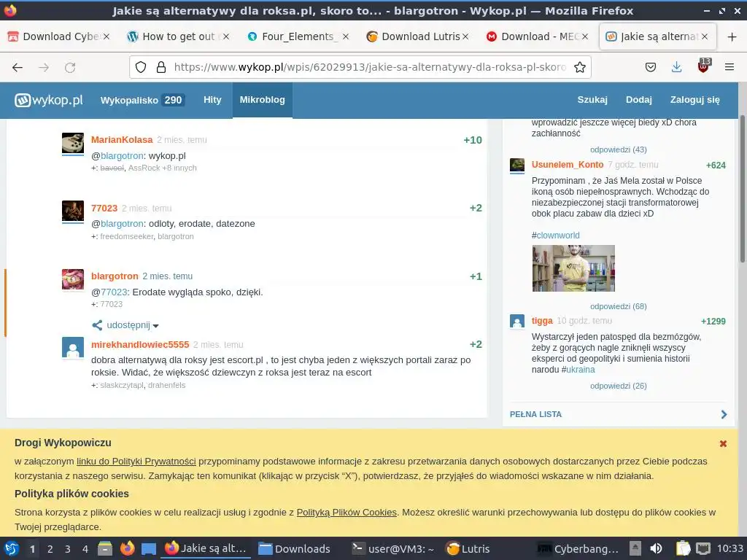Open the Downloads window from the taskbar
Screen dimensions: 747x560
295,548
